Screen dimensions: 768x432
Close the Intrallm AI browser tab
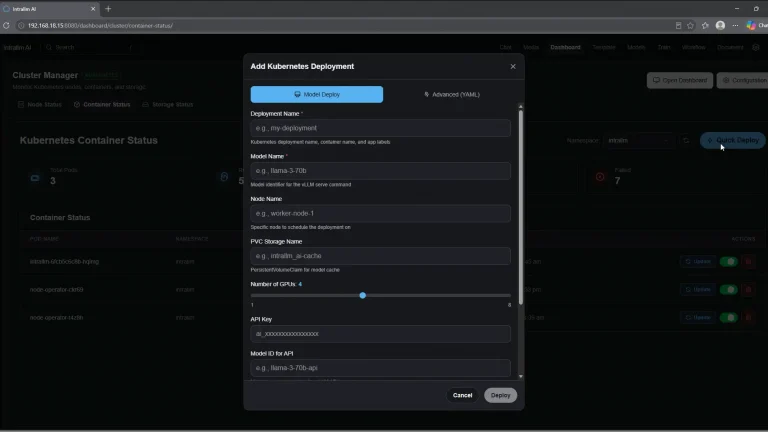(x=93, y=9)
